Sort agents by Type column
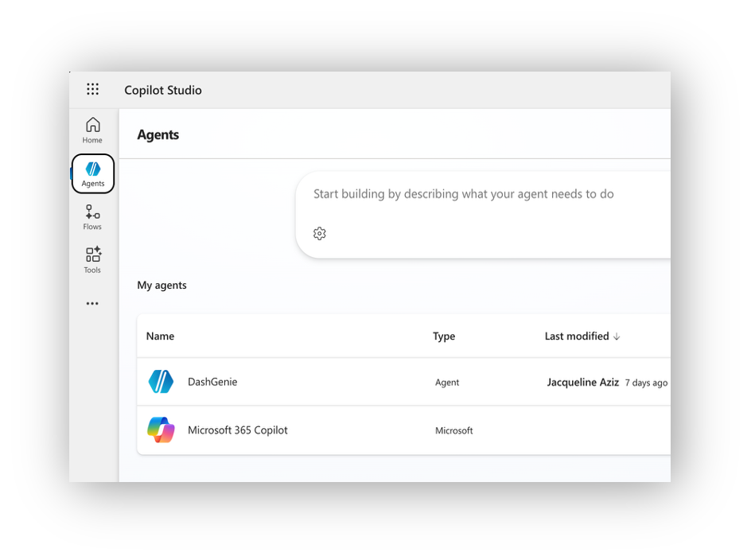The width and height of the screenshot is (751, 560). (444, 336)
